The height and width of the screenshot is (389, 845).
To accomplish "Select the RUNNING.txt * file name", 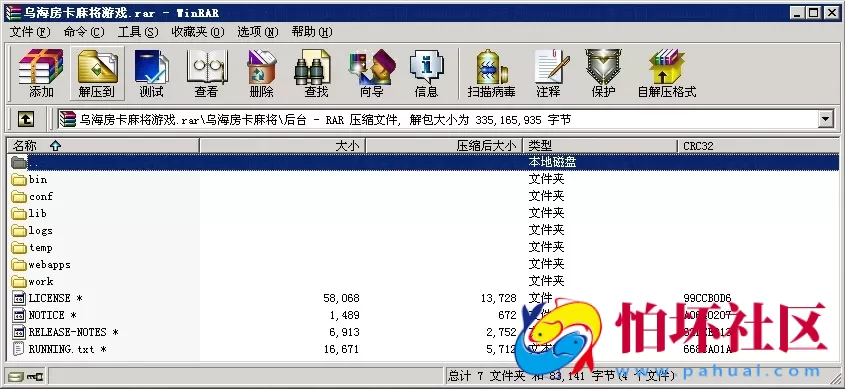I will point(67,349).
